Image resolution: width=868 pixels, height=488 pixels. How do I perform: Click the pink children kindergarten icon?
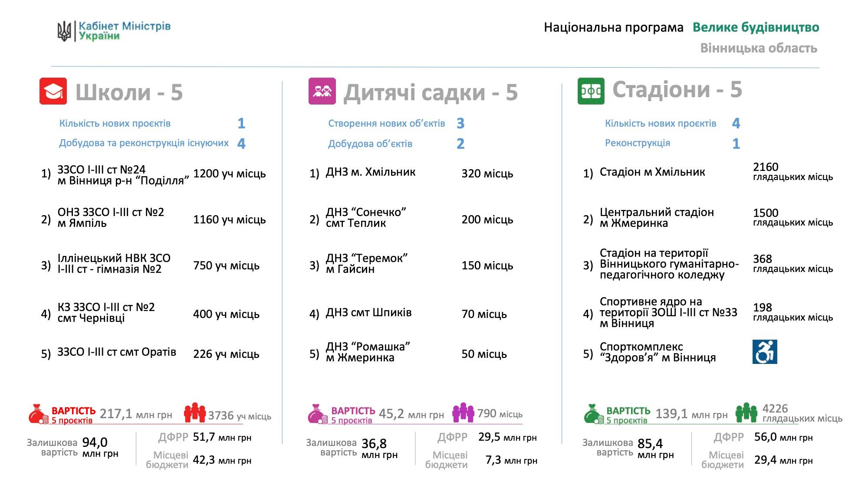[322, 91]
